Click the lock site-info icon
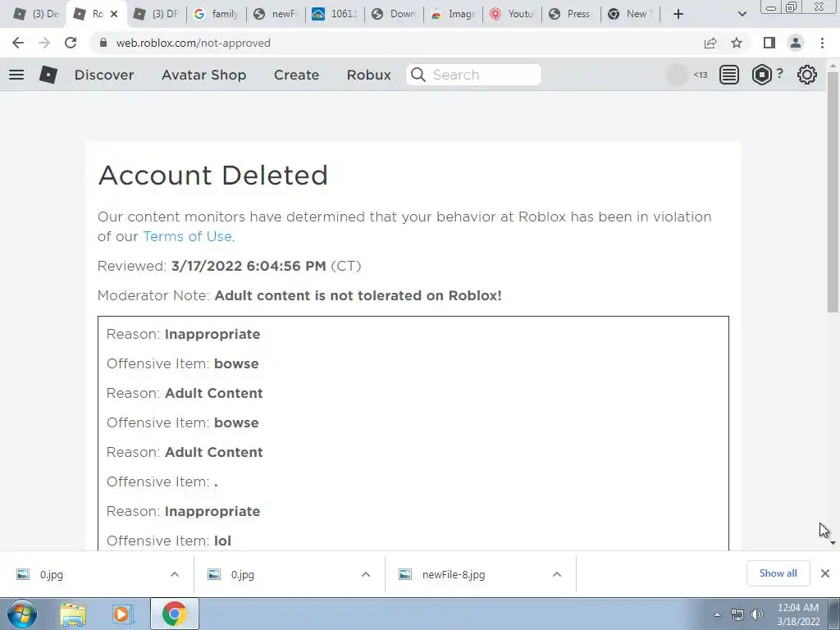 (103, 43)
